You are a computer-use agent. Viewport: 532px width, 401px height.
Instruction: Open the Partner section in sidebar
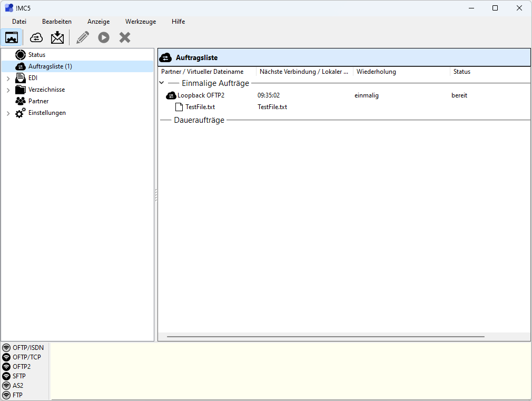click(38, 101)
